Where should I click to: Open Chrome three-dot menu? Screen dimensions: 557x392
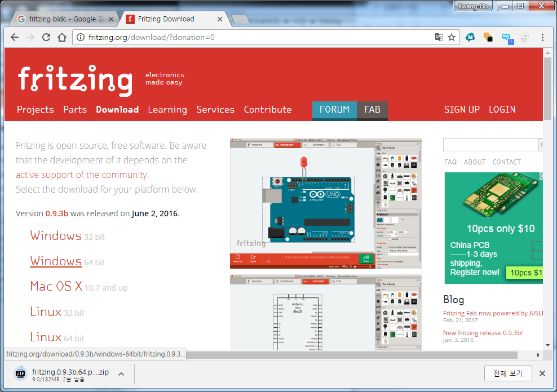click(x=542, y=37)
